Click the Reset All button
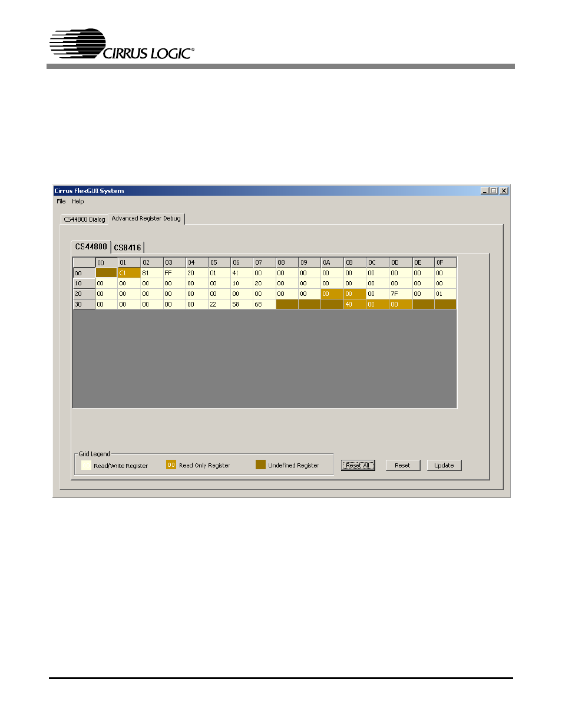 [x=358, y=465]
